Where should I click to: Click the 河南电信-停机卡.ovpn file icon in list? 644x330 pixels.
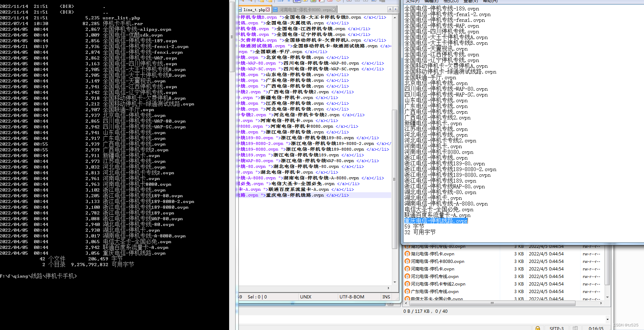pos(407,269)
